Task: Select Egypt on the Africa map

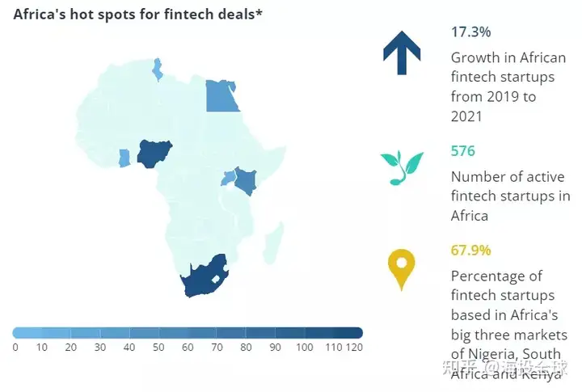Action: (221, 95)
